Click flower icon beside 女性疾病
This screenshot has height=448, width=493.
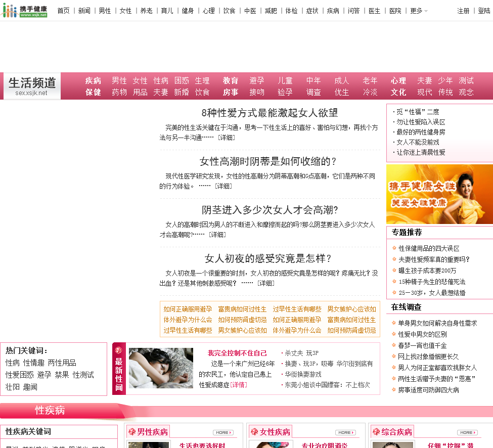254,432
